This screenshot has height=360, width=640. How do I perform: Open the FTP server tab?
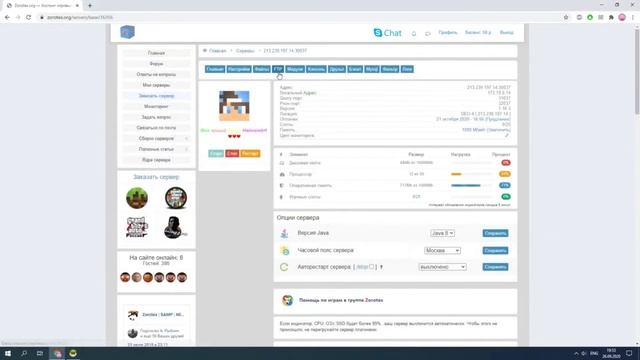278,69
